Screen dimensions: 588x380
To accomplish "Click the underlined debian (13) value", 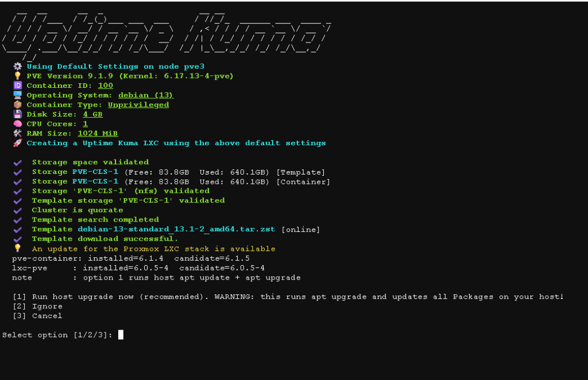I will pyautogui.click(x=146, y=95).
